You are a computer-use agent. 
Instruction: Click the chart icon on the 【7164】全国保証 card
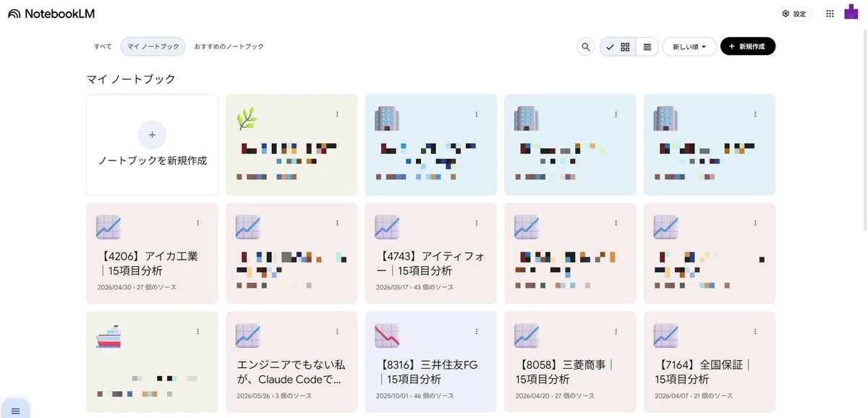[666, 336]
